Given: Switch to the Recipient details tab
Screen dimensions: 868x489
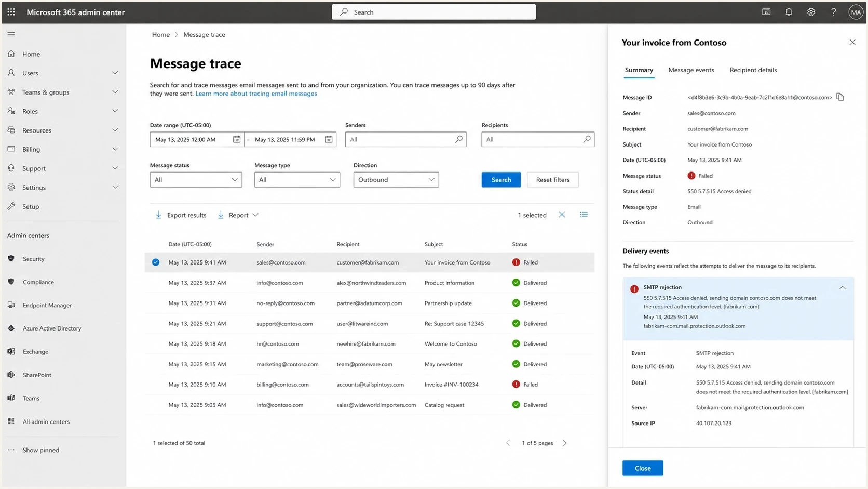Looking at the screenshot, I should (753, 70).
